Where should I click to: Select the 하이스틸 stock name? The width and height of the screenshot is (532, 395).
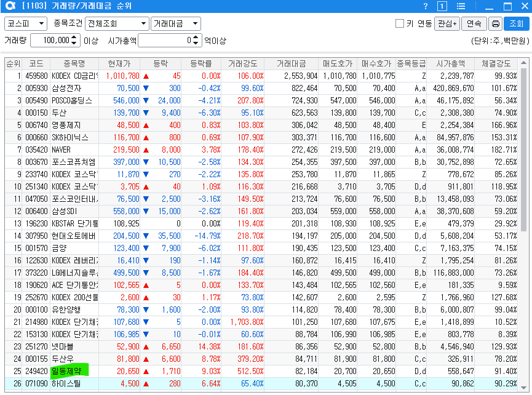tap(66, 383)
